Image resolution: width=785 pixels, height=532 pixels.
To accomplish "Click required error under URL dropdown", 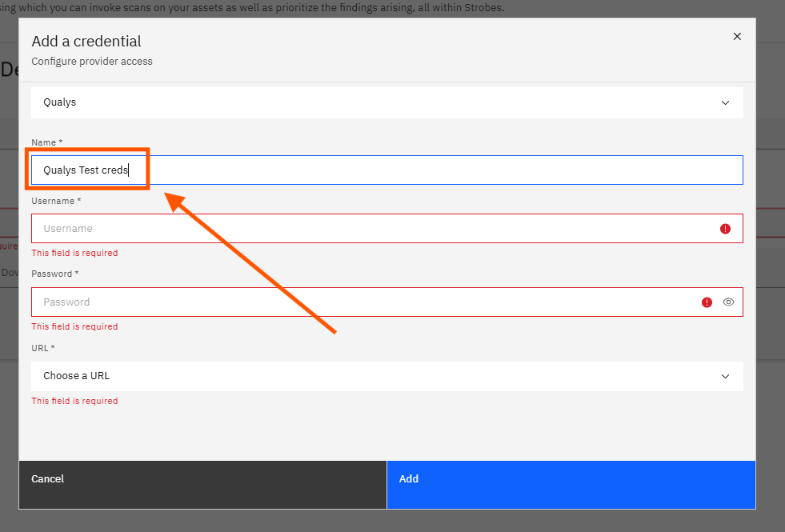I will (x=74, y=401).
